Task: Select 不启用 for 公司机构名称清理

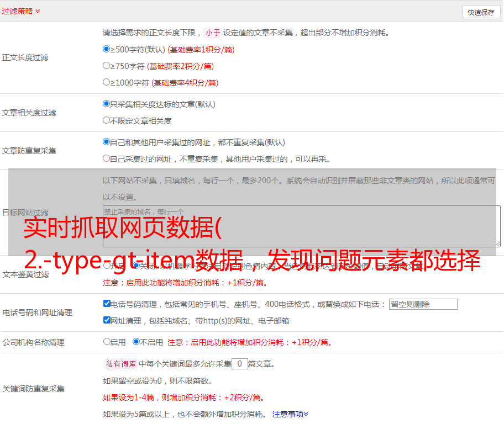Action: (x=136, y=342)
